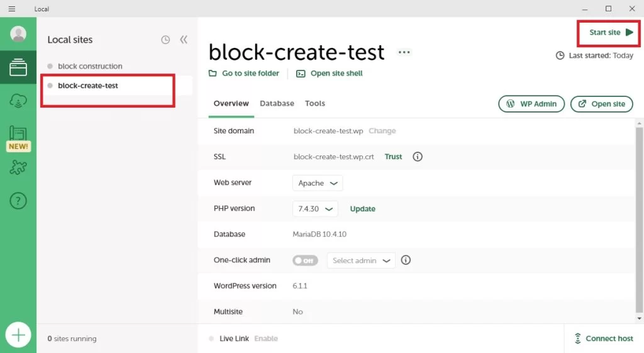644x353 pixels.
Task: Open WP Admin
Action: [531, 104]
